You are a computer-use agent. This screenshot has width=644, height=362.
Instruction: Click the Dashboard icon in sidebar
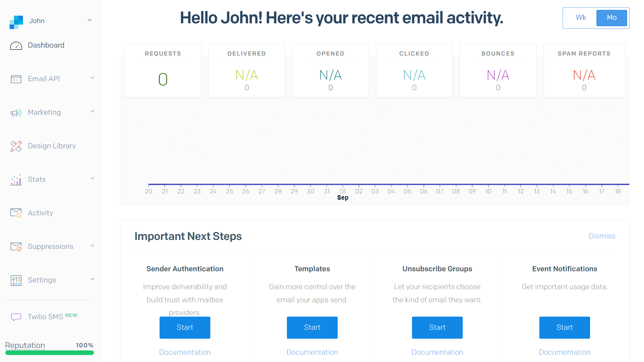(16, 45)
